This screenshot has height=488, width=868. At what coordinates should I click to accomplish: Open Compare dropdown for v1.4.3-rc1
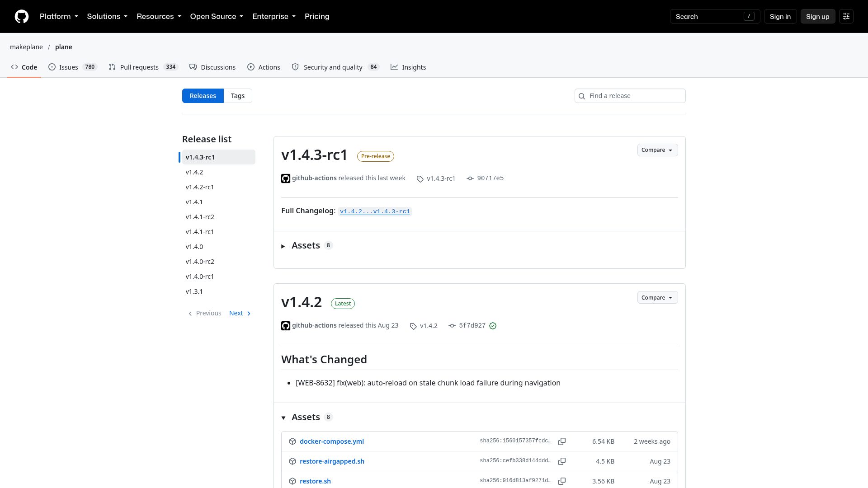click(x=657, y=150)
